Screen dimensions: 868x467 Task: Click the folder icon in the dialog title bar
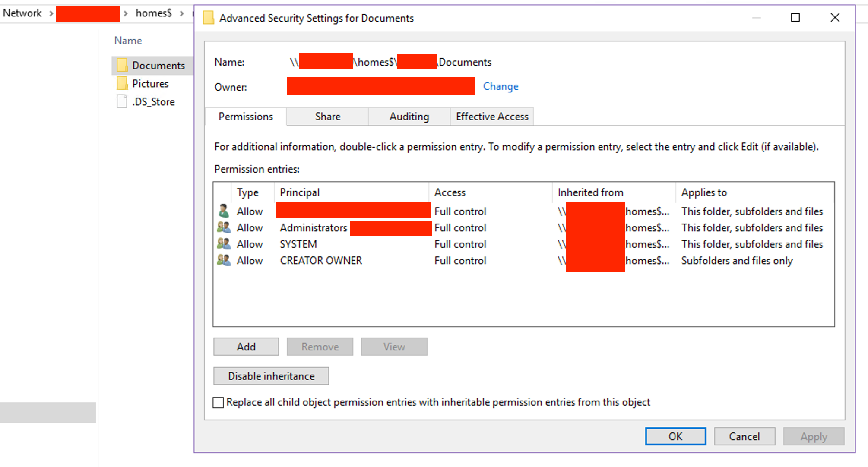(x=209, y=18)
